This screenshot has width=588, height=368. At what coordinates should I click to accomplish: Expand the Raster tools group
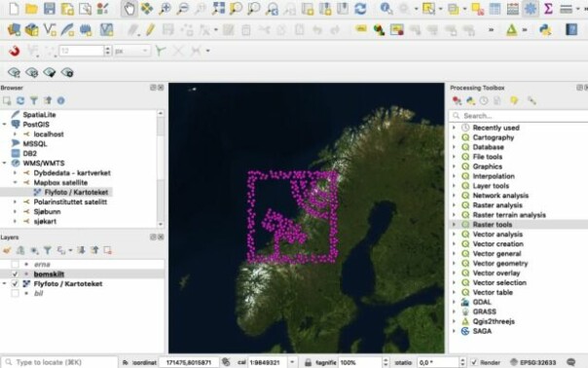(454, 224)
